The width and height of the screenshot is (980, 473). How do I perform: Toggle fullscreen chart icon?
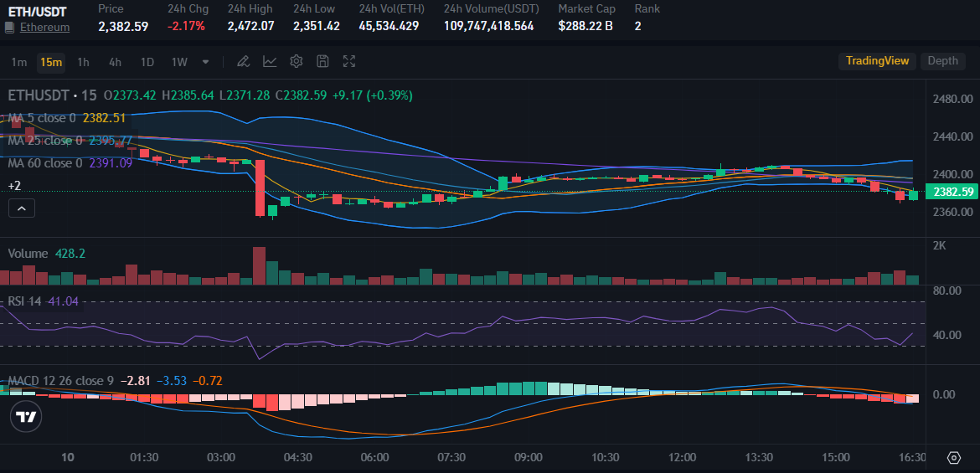(348, 61)
